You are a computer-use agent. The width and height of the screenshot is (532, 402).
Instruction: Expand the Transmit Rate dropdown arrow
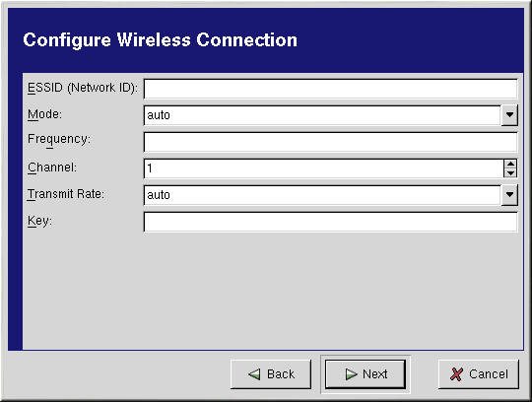[509, 195]
